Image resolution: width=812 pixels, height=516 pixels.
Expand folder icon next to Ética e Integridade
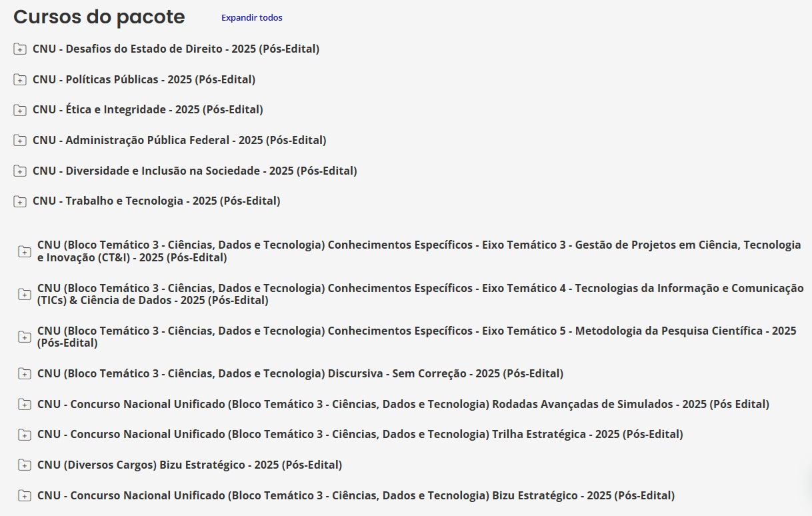tap(20, 110)
